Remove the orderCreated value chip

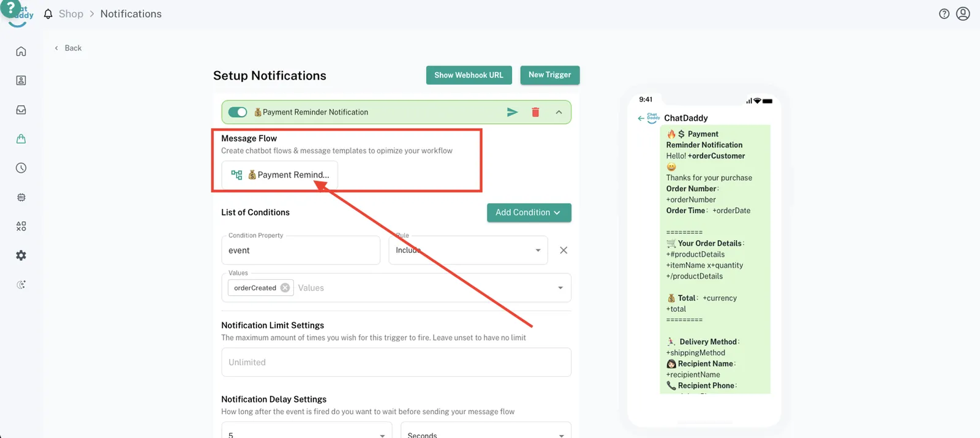[x=285, y=288]
